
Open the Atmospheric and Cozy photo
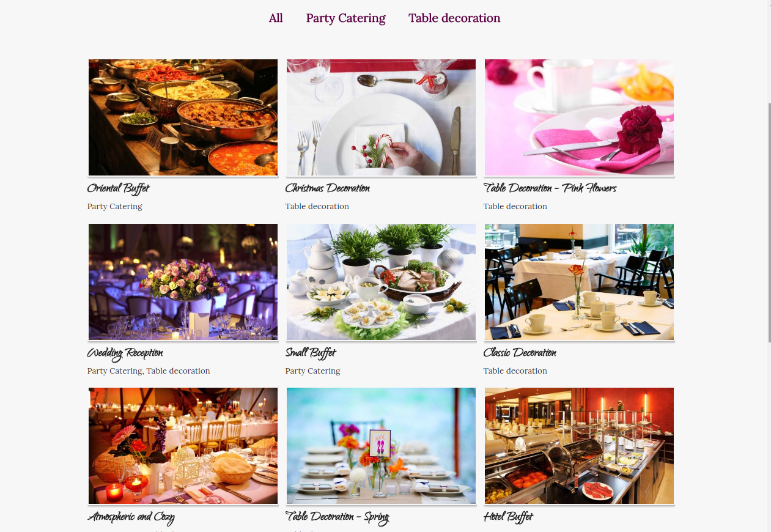click(183, 446)
